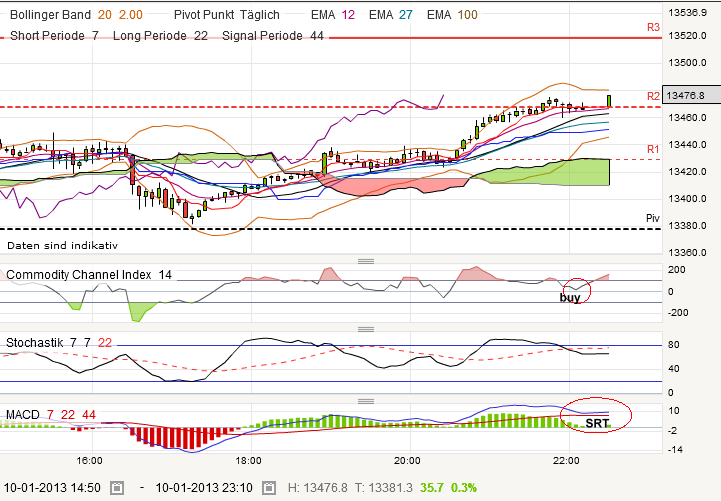
Task: Select the Bollinger Band indicator label
Action: click(51, 15)
